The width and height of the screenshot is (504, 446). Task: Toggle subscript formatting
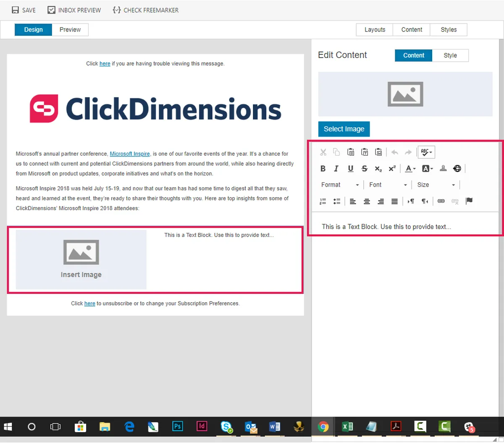[378, 169]
